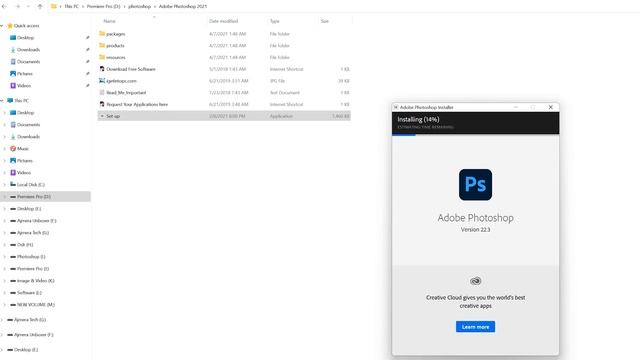This screenshot has height=360, width=640.
Task: Collapse the Quick access section
Action: (2, 26)
